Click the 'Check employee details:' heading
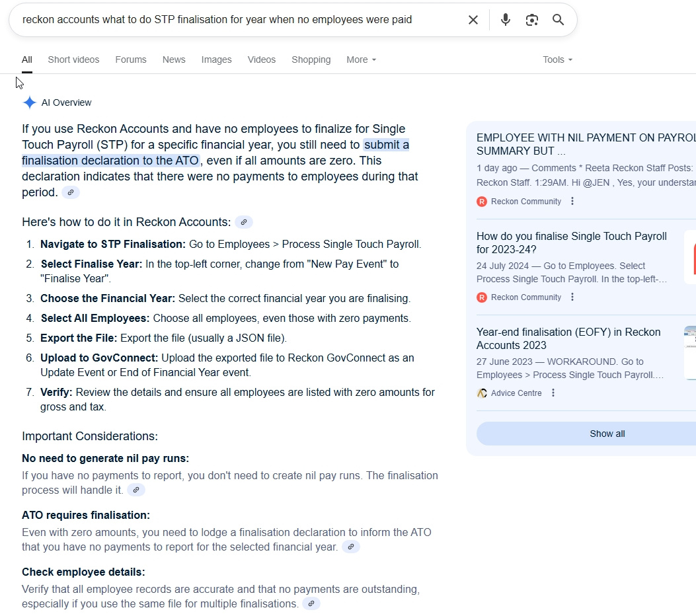Screen dimensions: 696x616 (83, 572)
